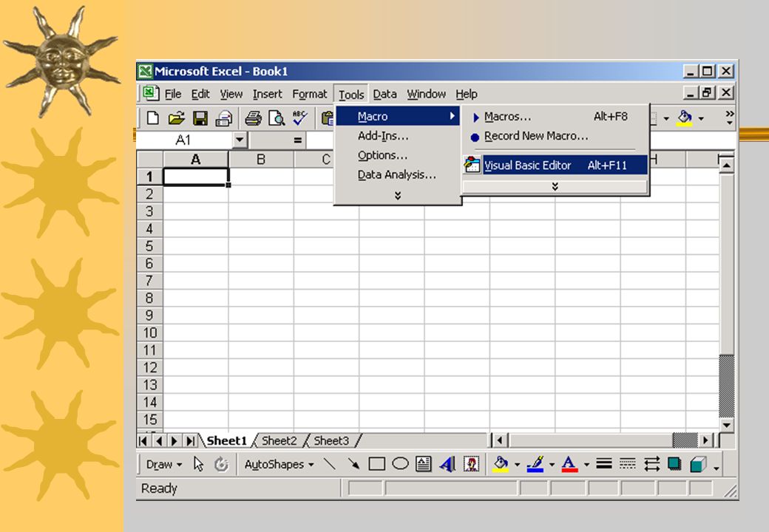
Task: Click the Open folder icon
Action: [177, 118]
